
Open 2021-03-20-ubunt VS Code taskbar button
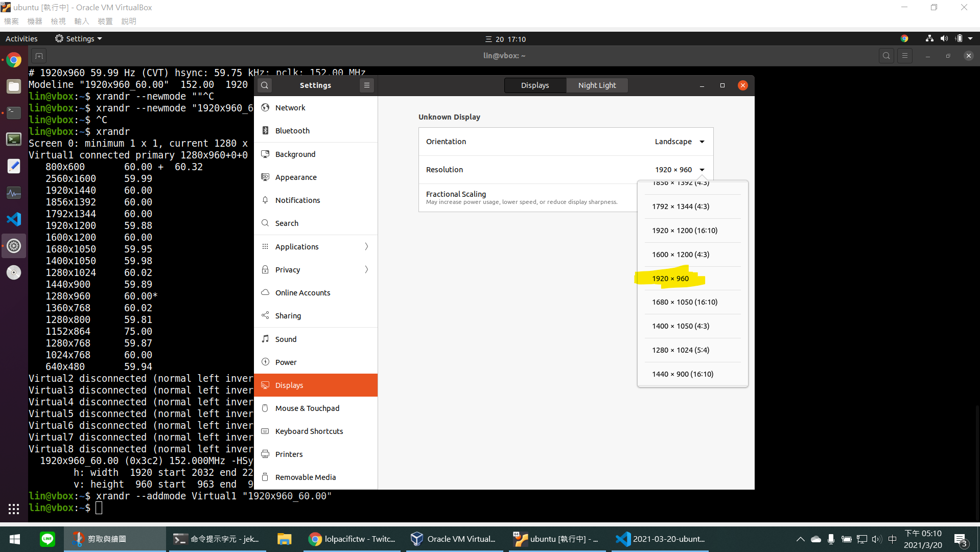(661, 539)
